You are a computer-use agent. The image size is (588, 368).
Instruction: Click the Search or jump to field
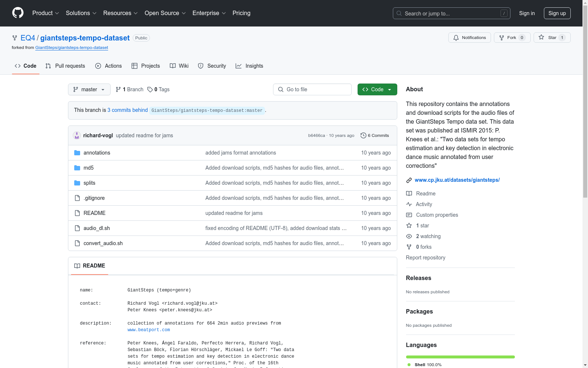click(x=452, y=13)
